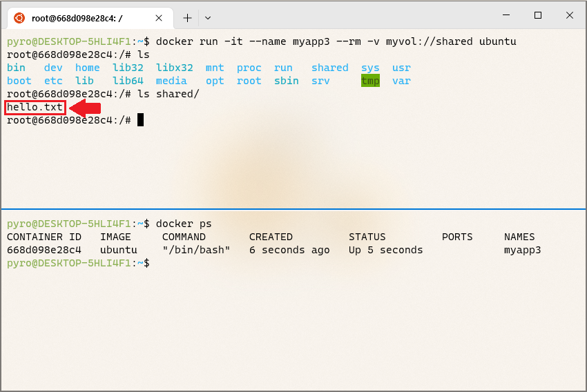
Task: Click the 'CONTAINER ID' column header
Action: click(x=44, y=237)
